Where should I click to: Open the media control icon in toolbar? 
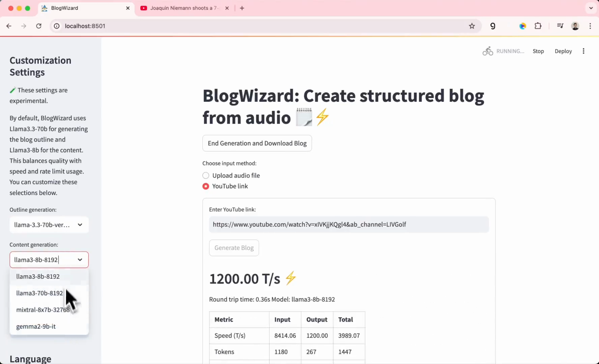pos(560,26)
